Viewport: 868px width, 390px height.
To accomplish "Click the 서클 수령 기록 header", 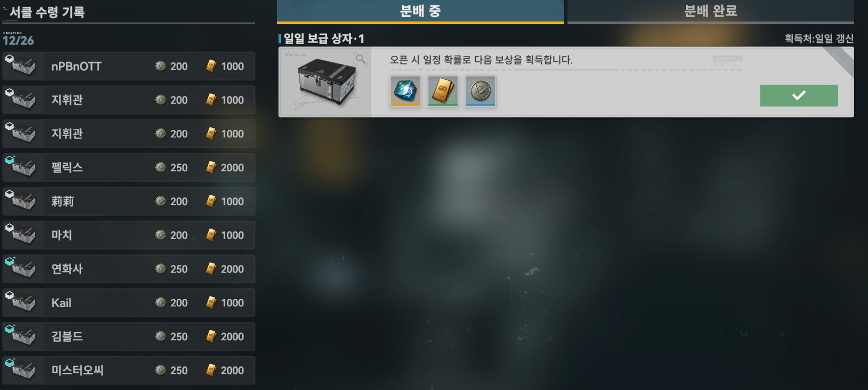I will pos(47,12).
